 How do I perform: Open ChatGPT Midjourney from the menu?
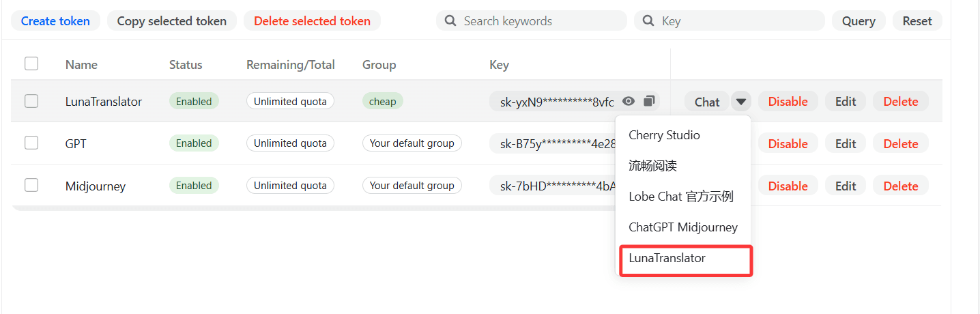click(682, 227)
